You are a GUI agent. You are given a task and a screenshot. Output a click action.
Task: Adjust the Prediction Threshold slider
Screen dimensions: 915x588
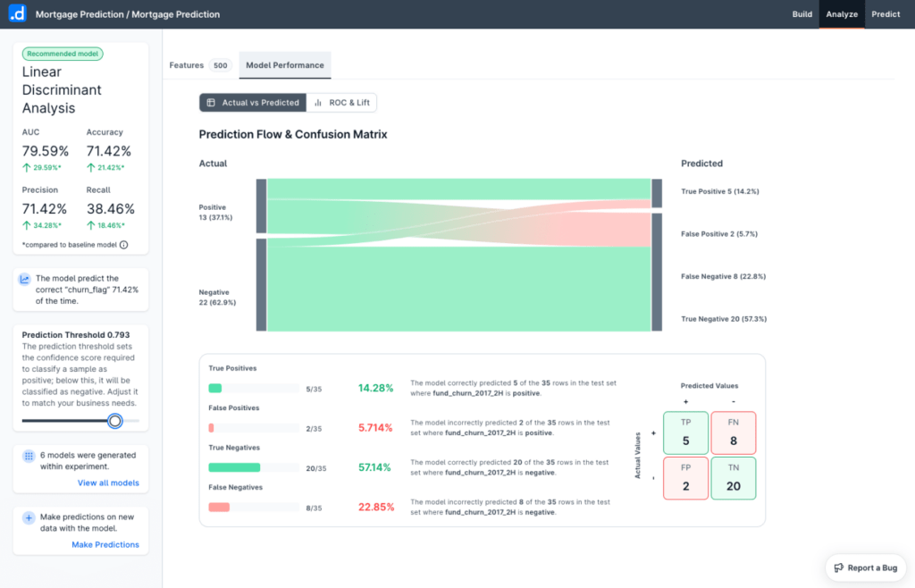[115, 421]
